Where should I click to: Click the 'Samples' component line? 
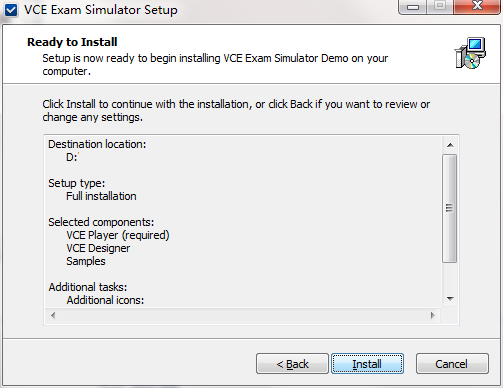[x=86, y=261]
